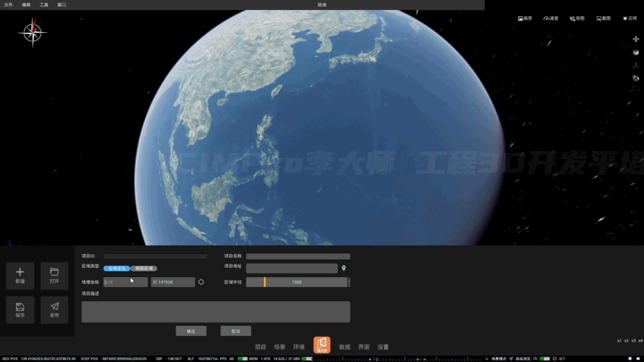Click the GEO POS coordinates readout
The image size is (644, 362).
39,358
